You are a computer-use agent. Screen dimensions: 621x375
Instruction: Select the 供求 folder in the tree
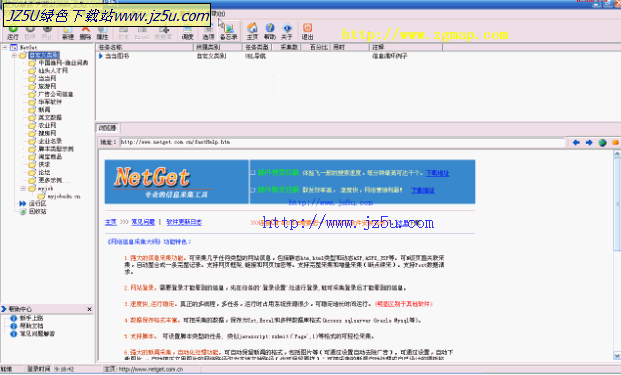[44, 165]
